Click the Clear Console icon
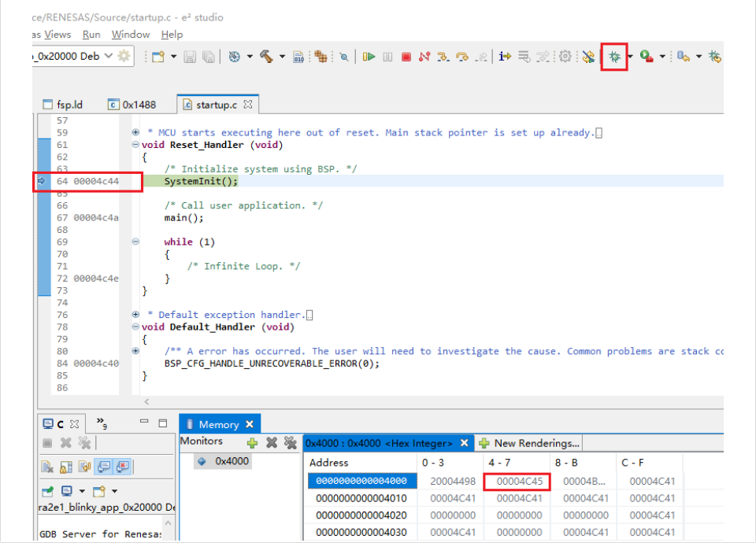Viewport: 756px width, 543px height. tap(47, 467)
